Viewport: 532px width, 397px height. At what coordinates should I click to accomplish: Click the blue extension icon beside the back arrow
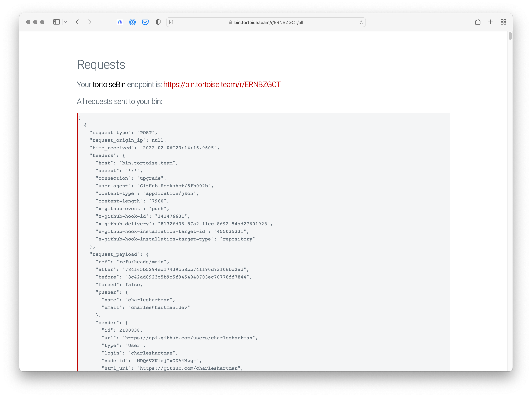pyautogui.click(x=120, y=22)
